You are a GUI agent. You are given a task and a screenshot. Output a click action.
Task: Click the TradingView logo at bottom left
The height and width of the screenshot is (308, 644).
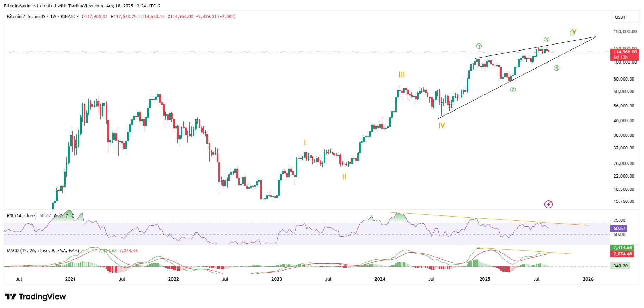(35, 296)
